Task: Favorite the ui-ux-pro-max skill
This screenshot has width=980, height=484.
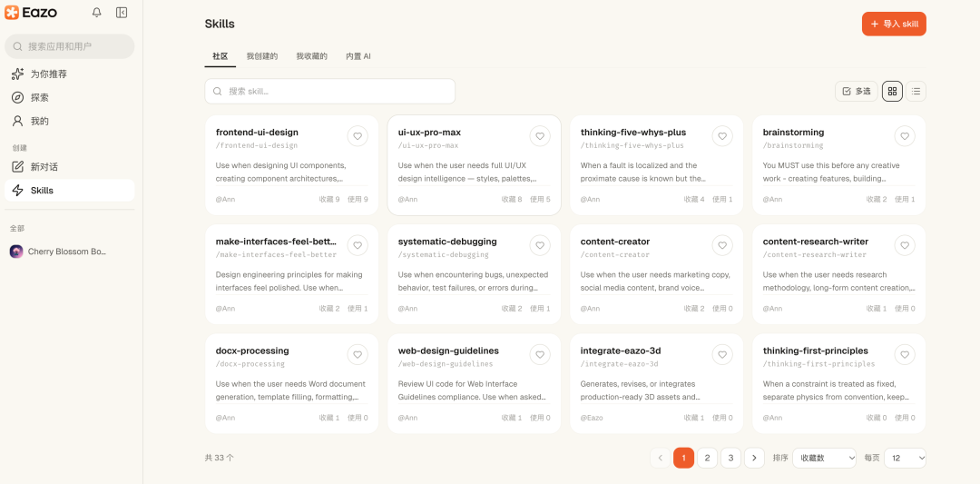Action: pyautogui.click(x=540, y=136)
